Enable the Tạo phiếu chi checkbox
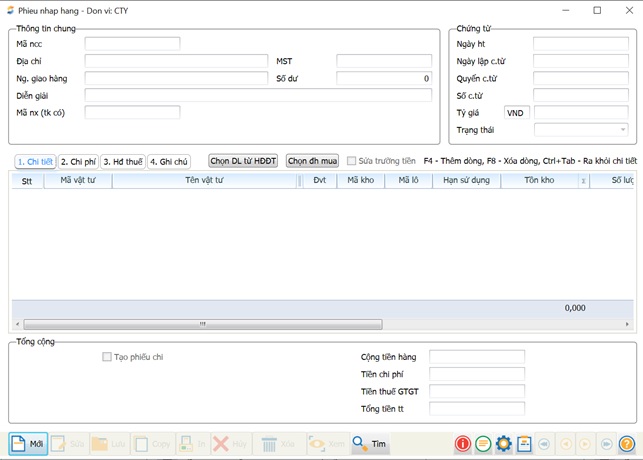643x460 pixels. click(107, 357)
